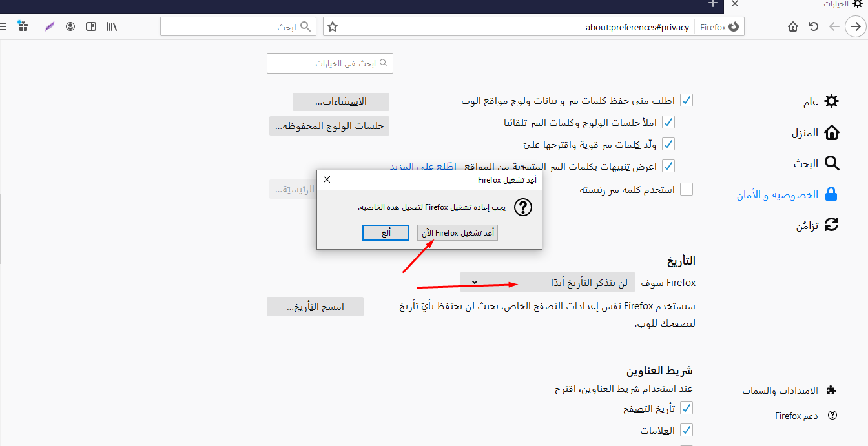The height and width of the screenshot is (446, 868).
Task: Reload the current page
Action: (x=814, y=26)
